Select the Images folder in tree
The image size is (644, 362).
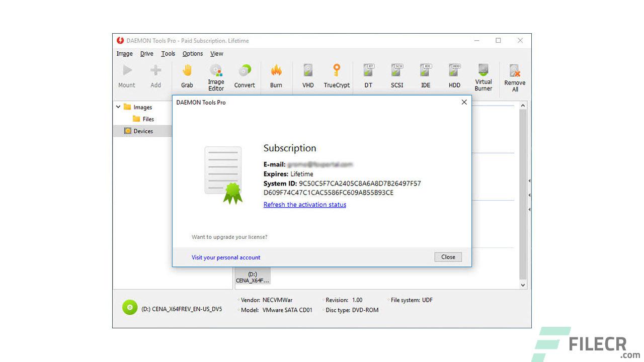click(x=138, y=107)
